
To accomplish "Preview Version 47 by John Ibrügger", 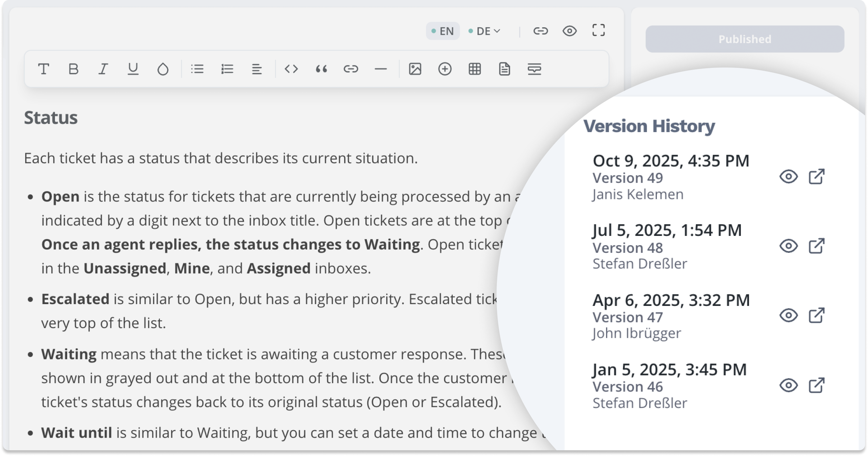I will [x=789, y=316].
